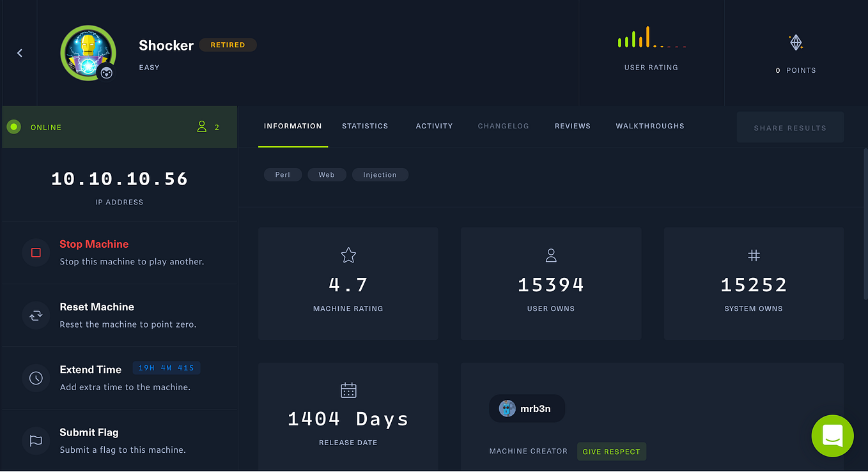
Task: Click the Injection tag chip
Action: [x=380, y=174]
